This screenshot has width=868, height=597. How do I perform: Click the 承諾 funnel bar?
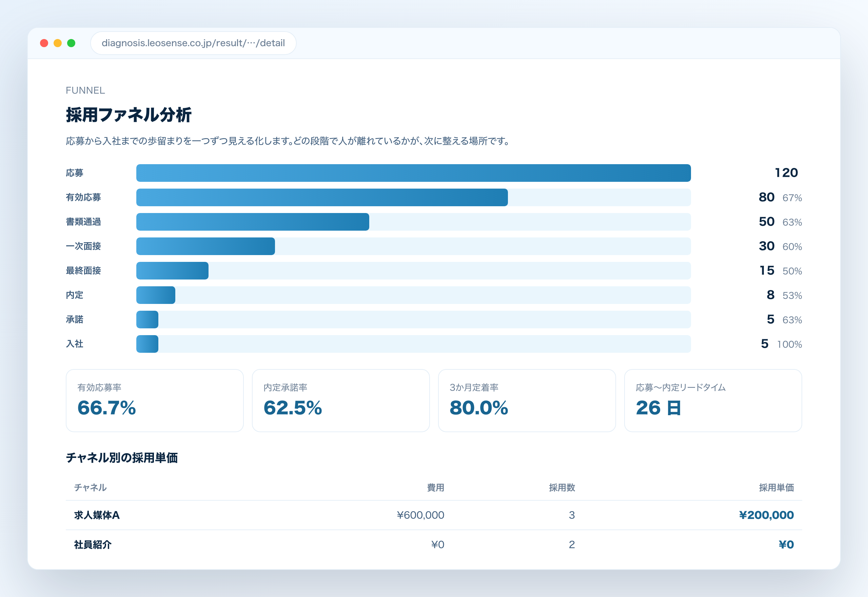point(147,320)
